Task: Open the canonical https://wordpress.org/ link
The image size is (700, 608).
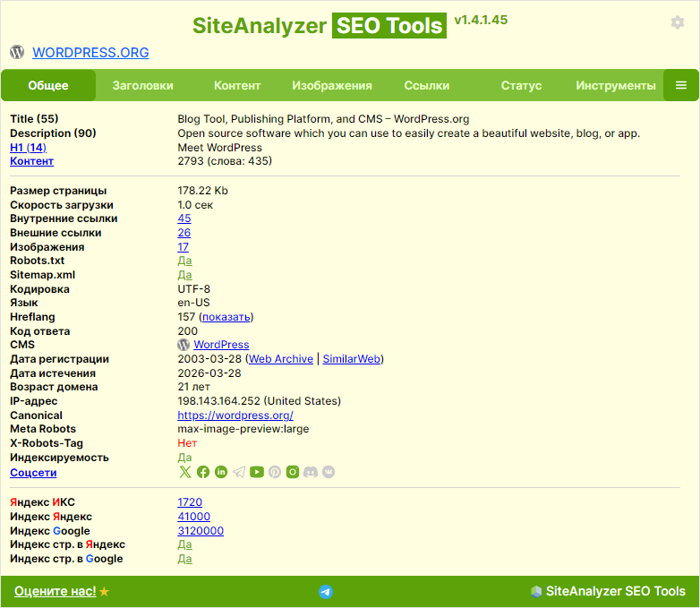Action: coord(235,415)
